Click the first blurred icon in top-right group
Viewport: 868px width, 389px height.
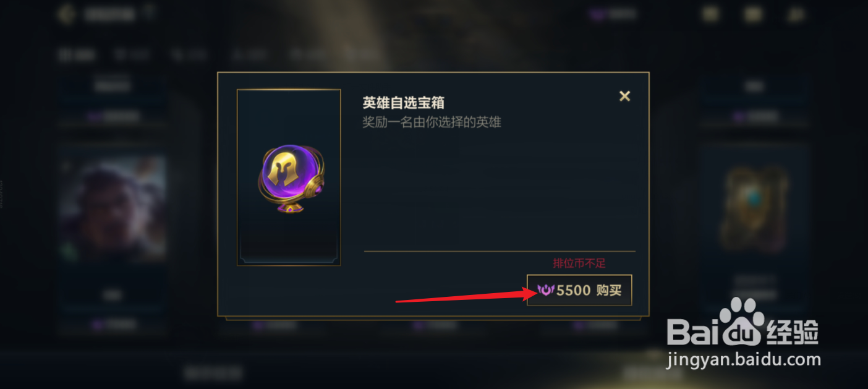pyautogui.click(x=711, y=14)
